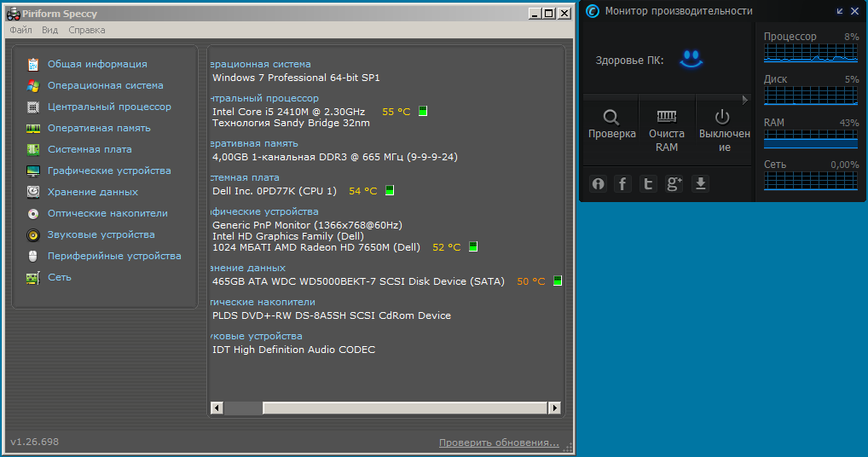
Task: Click the Facebook icon in performance monitor
Action: point(622,183)
